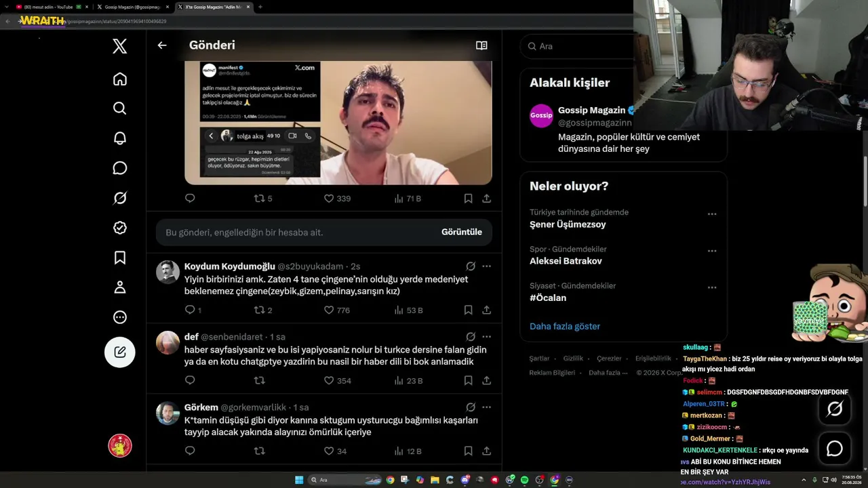Open the floating messages chat button
The height and width of the screenshot is (488, 868).
coord(835,449)
